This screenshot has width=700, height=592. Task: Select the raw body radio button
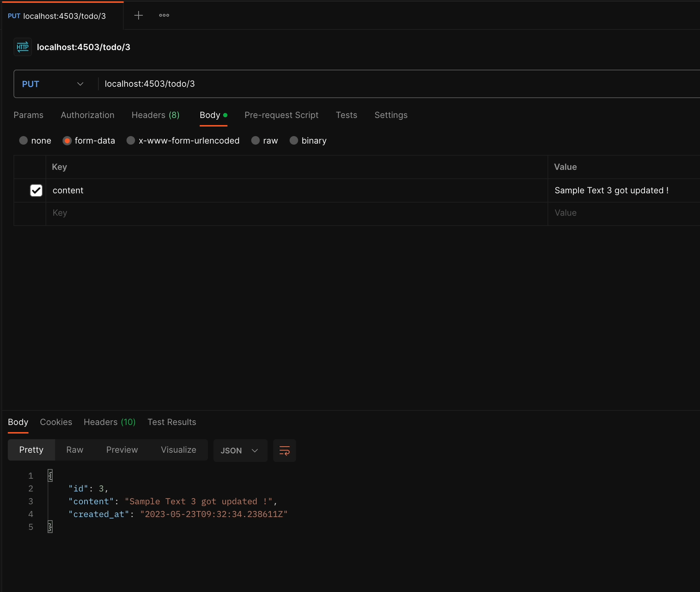coord(255,140)
